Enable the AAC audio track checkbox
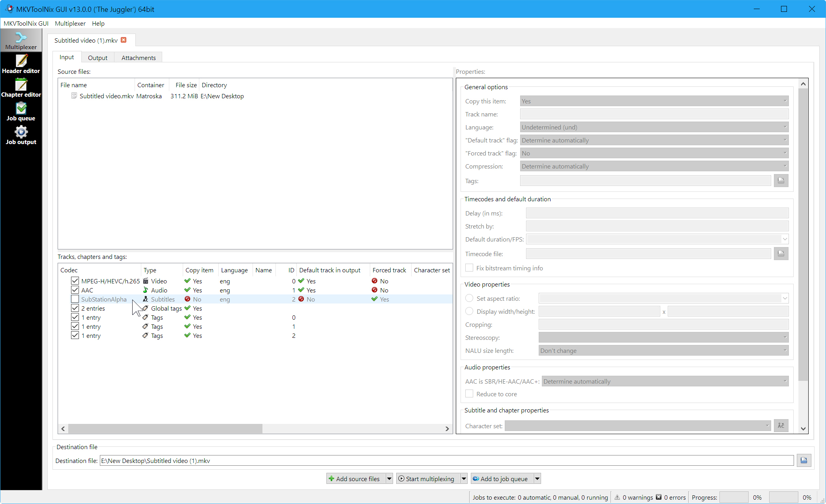Image resolution: width=826 pixels, height=504 pixels. [75, 290]
